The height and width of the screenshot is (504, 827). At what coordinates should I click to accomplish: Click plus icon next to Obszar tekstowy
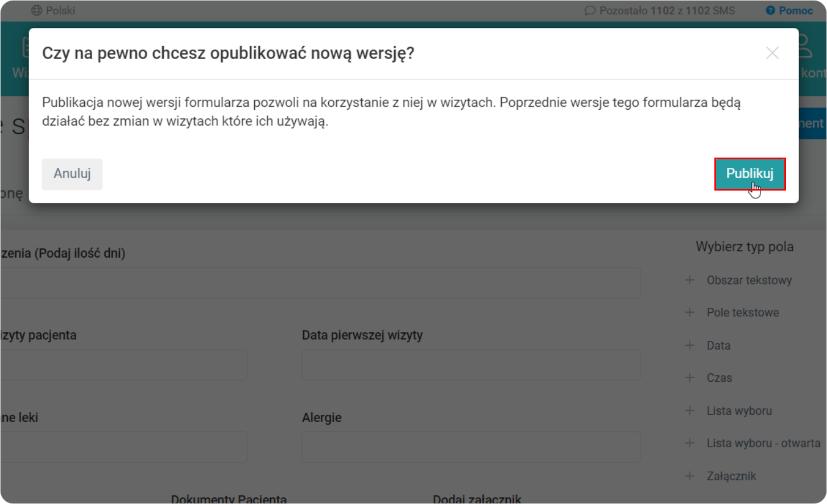(689, 280)
